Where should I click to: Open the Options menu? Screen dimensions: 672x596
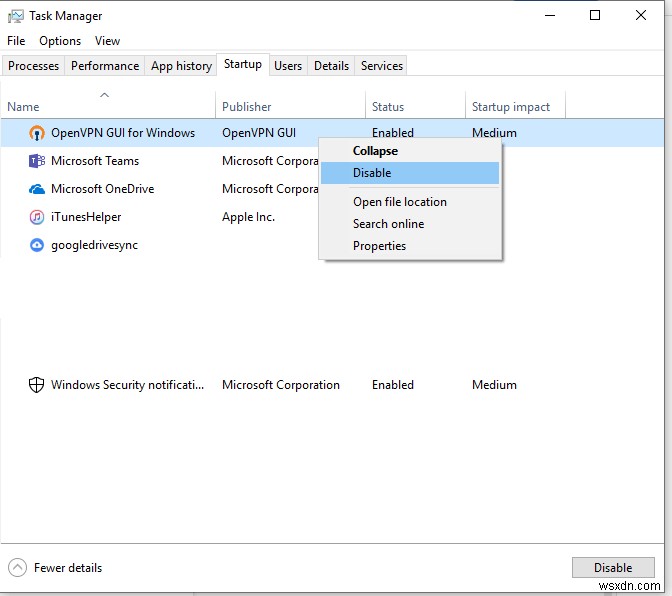[60, 41]
